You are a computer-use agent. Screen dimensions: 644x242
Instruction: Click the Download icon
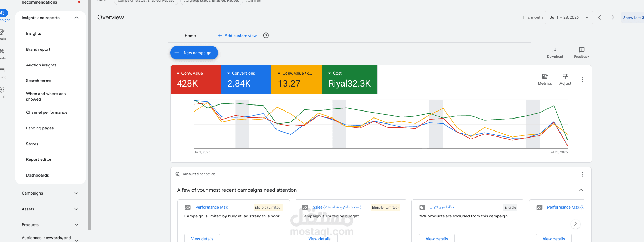tap(555, 50)
